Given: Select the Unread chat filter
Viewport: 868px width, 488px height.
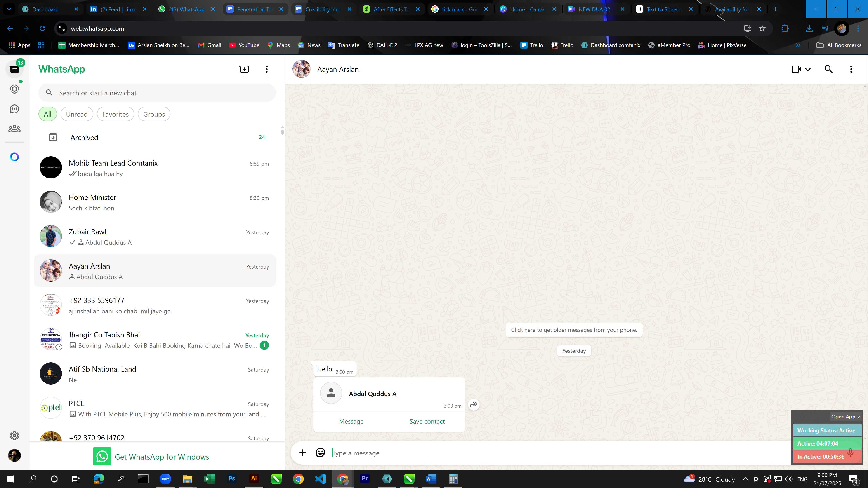Looking at the screenshot, I should click(x=77, y=114).
